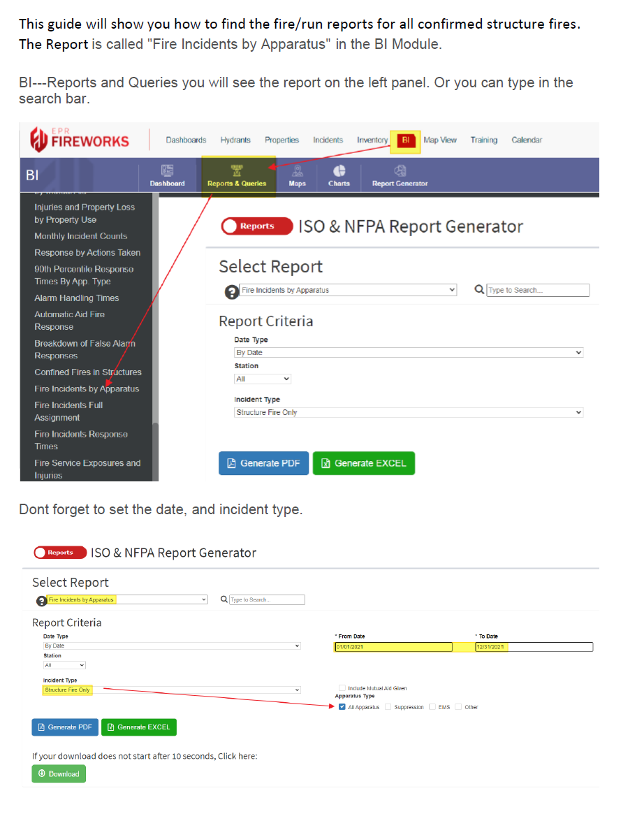
Task: Click the green Download button
Action: click(x=59, y=773)
